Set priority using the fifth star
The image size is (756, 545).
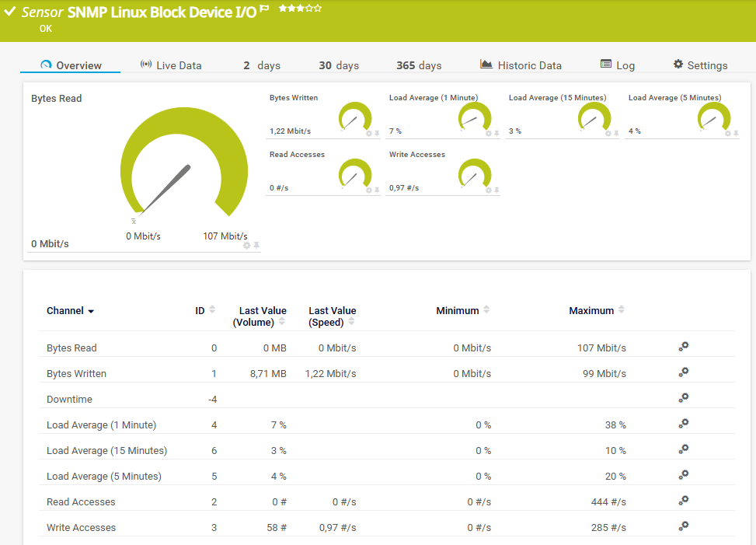[x=318, y=9]
